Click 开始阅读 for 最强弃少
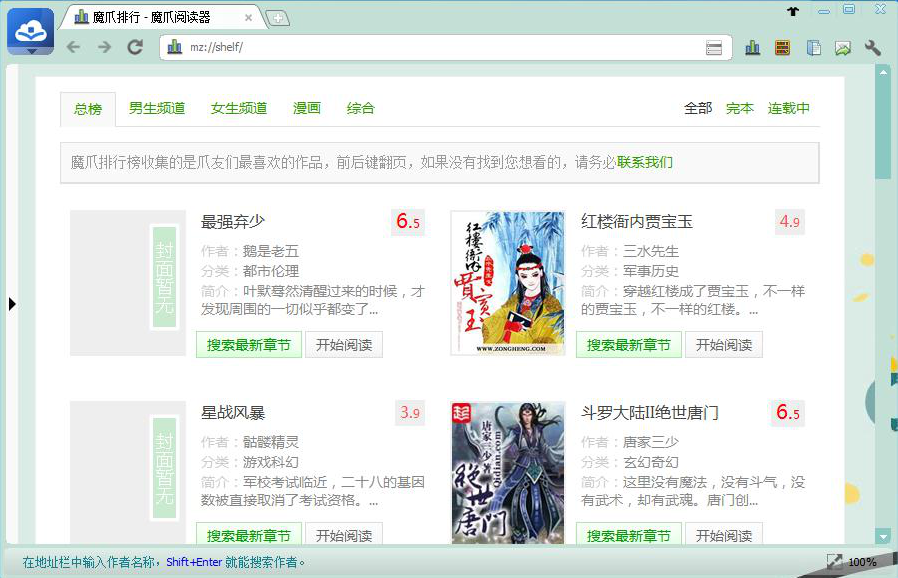 (344, 345)
